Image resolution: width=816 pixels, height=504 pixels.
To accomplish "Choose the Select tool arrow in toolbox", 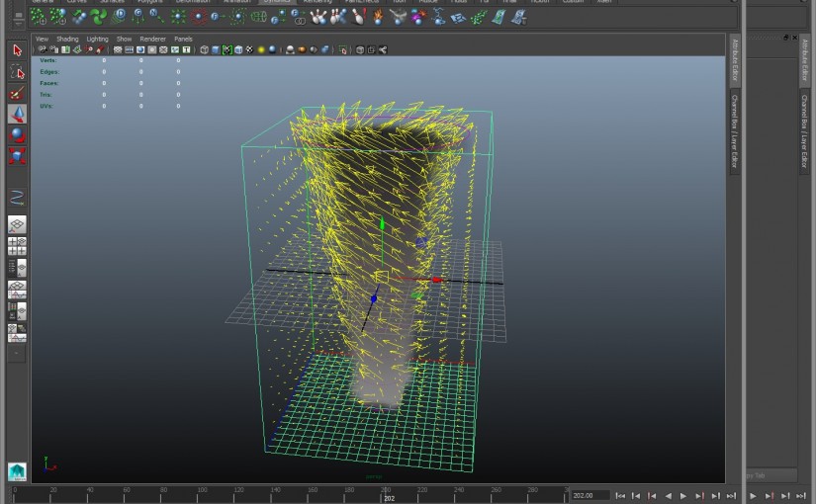I will tap(17, 50).
